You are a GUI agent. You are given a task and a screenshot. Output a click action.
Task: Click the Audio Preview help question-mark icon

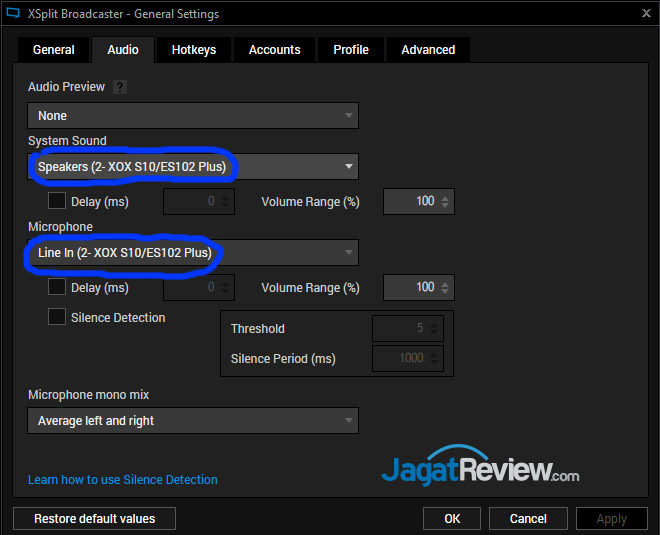pyautogui.click(x=120, y=88)
